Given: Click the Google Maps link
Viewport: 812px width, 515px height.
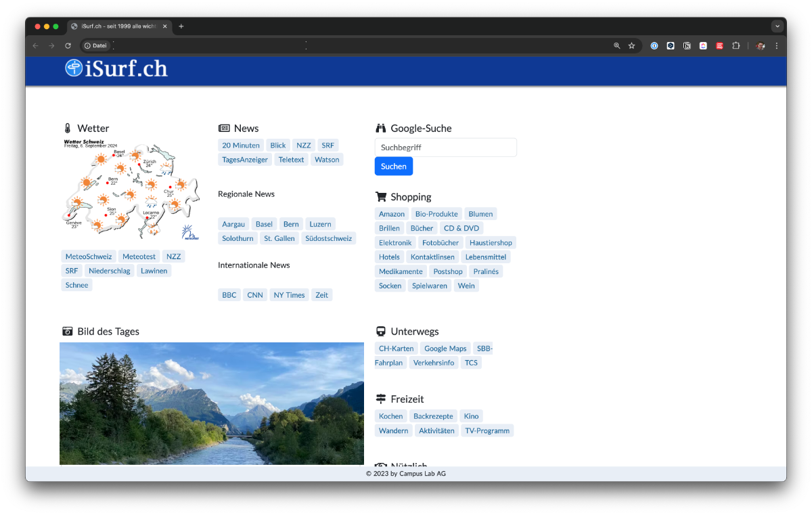Looking at the screenshot, I should coord(445,349).
